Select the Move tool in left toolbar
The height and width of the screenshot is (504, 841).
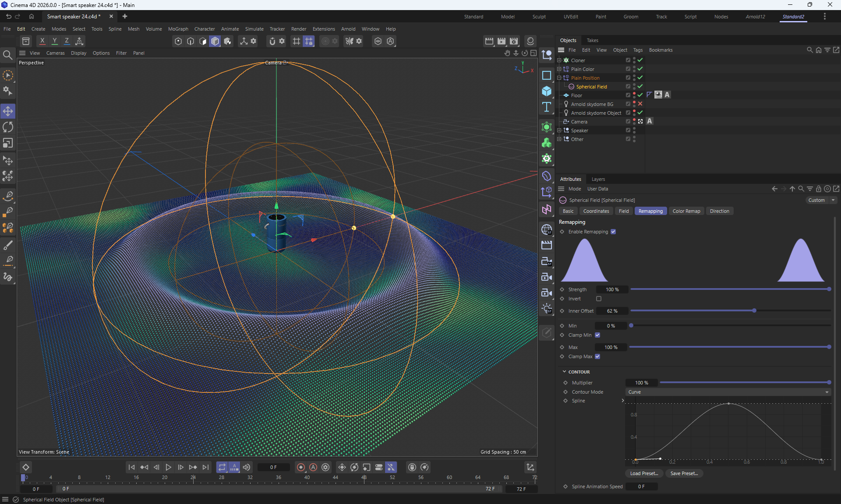pyautogui.click(x=8, y=111)
